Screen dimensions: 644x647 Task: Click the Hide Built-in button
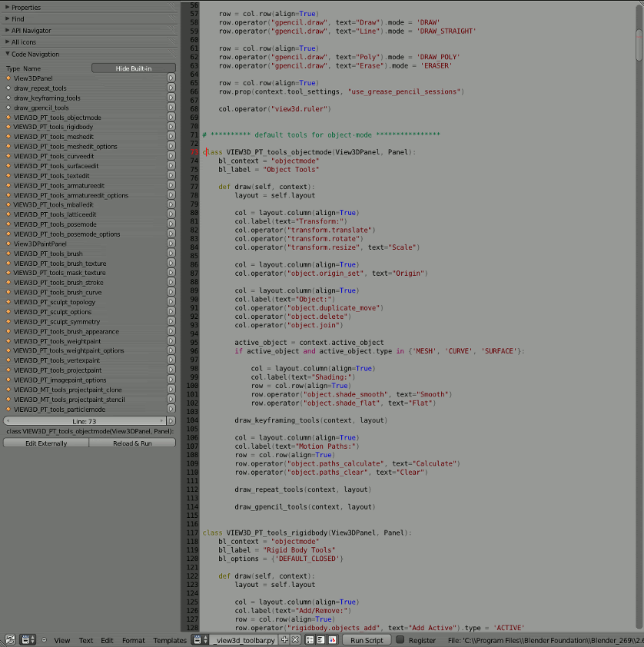[x=134, y=68]
